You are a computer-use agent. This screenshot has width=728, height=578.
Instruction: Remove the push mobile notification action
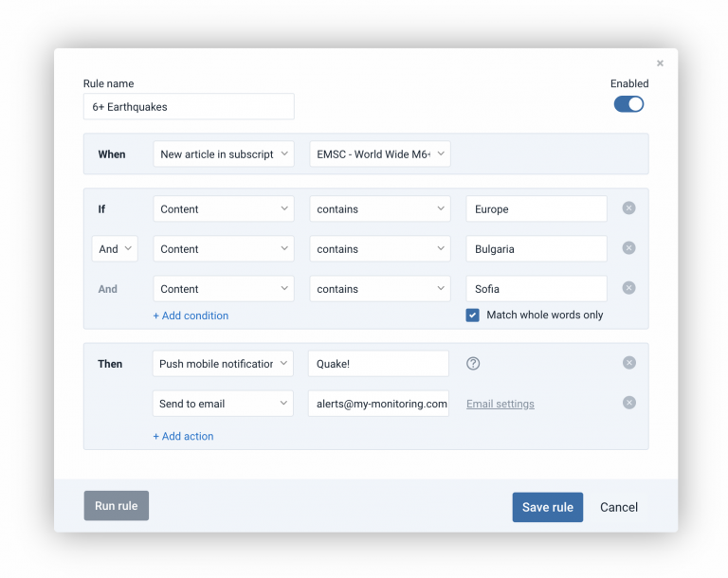pos(628,363)
